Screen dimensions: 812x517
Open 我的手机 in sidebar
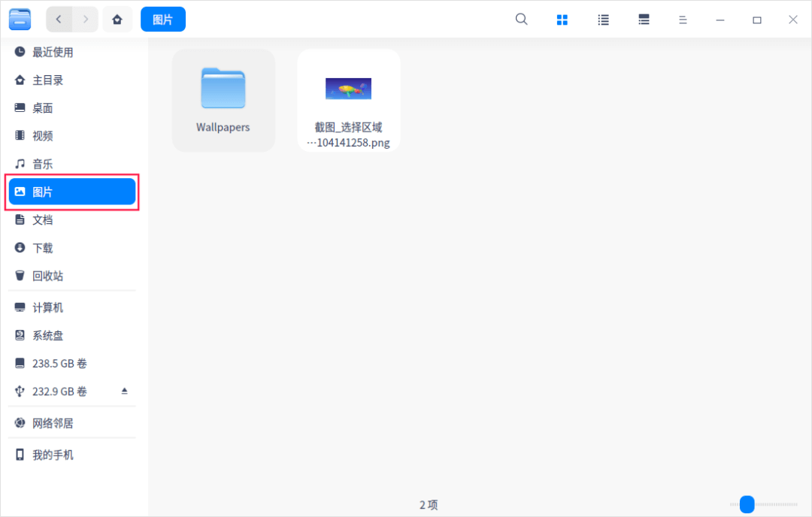click(x=72, y=455)
